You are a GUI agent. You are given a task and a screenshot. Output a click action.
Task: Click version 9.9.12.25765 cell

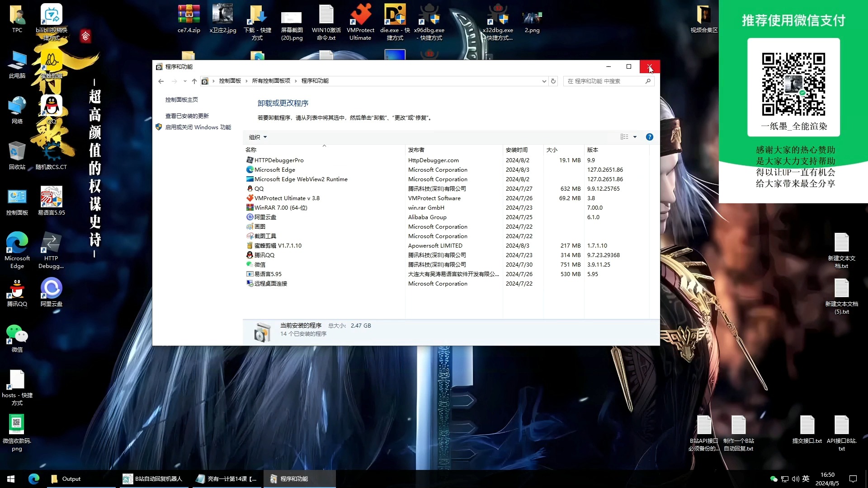pyautogui.click(x=603, y=188)
